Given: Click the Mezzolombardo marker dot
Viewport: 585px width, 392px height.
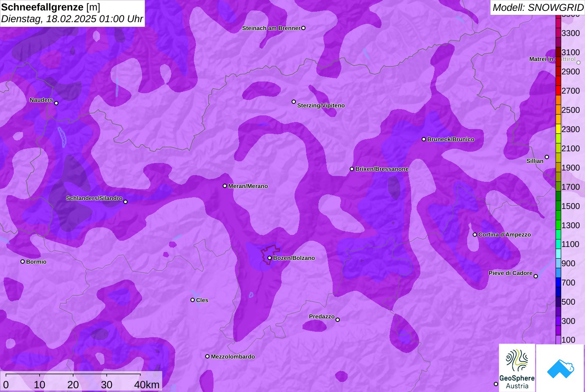Looking at the screenshot, I should (x=207, y=356).
